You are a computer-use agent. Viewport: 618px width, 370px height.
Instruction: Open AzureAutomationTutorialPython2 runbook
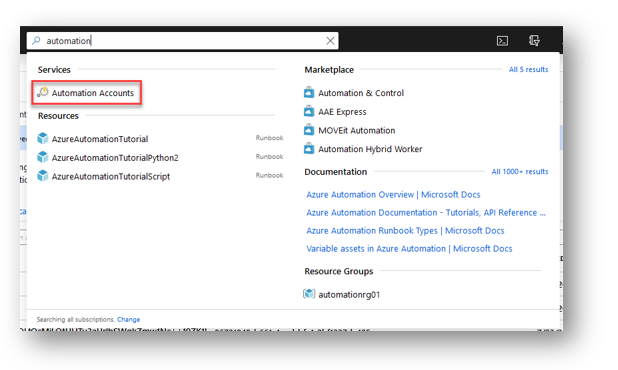pos(115,158)
